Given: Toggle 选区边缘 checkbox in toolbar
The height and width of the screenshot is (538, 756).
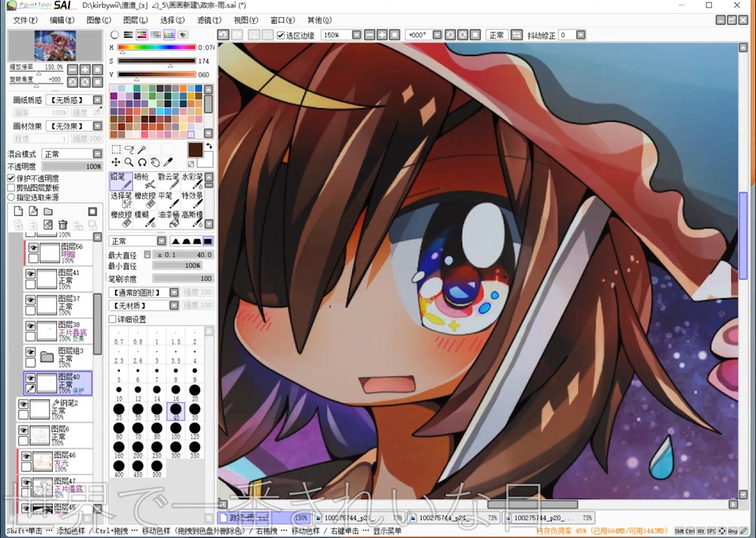Looking at the screenshot, I should coord(280,35).
